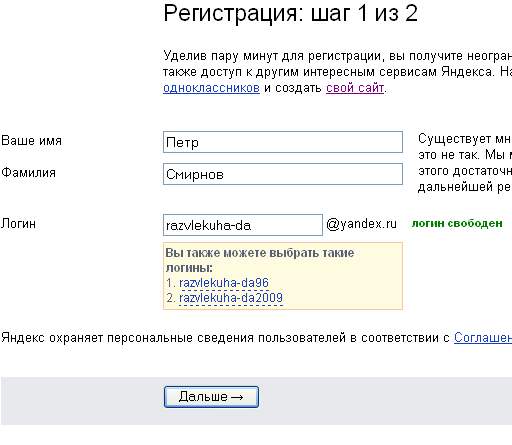Open the одноклассников link
Image resolution: width=512 pixels, height=445 pixels.
tap(211, 88)
